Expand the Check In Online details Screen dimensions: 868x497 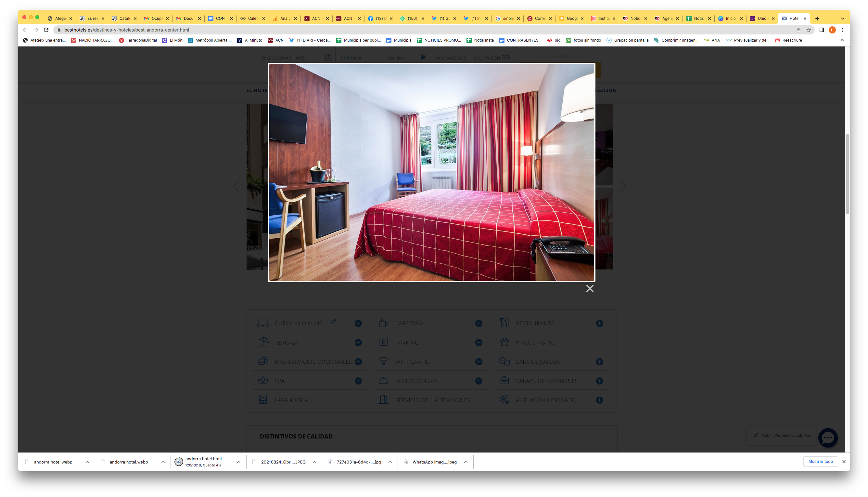[358, 323]
